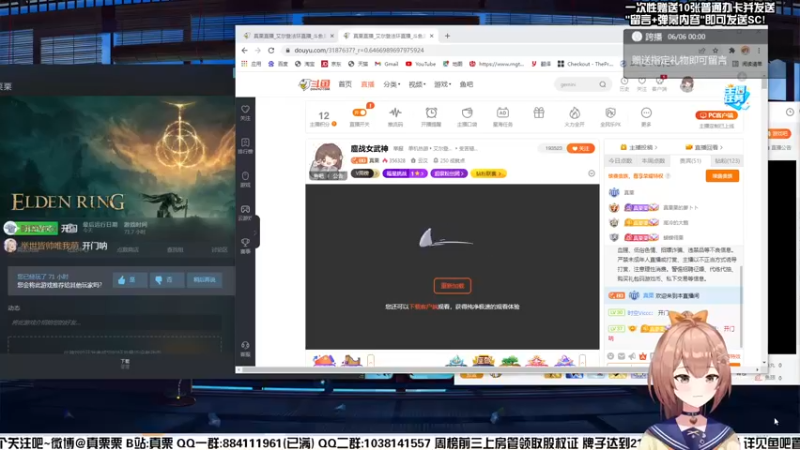Click the Douyu logo in site header
The image size is (800, 450).
[314, 85]
